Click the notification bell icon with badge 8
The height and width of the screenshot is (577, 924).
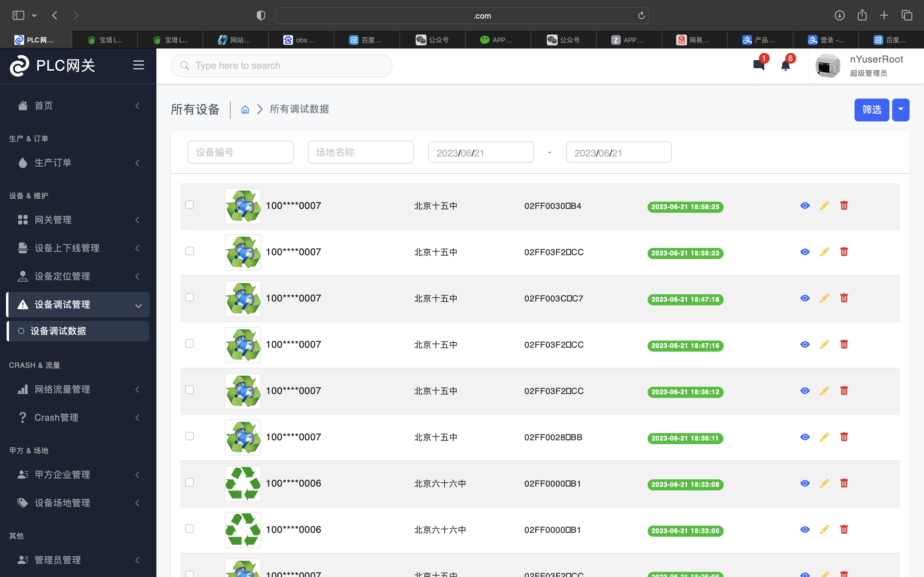(785, 65)
